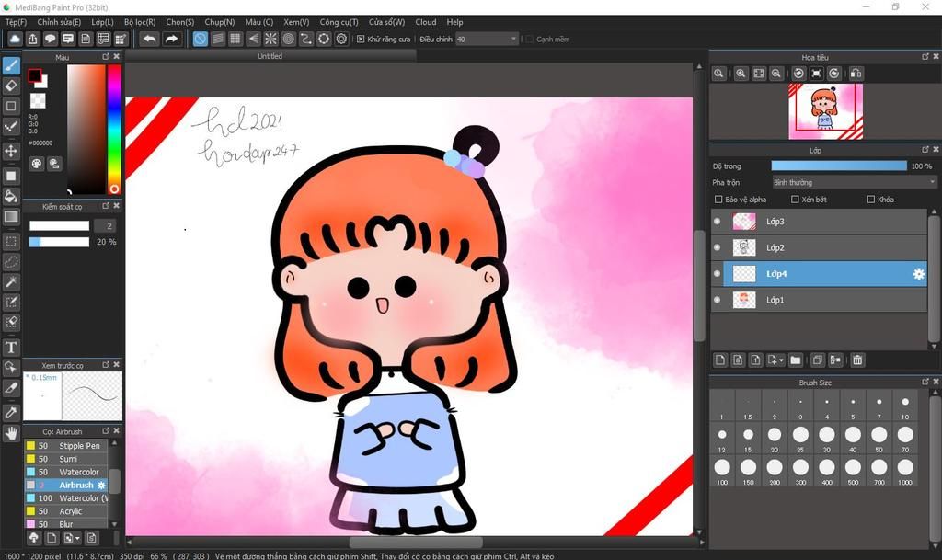Click the rainbow hue bar in the color panel
The width and height of the screenshot is (942, 560).
[x=114, y=129]
